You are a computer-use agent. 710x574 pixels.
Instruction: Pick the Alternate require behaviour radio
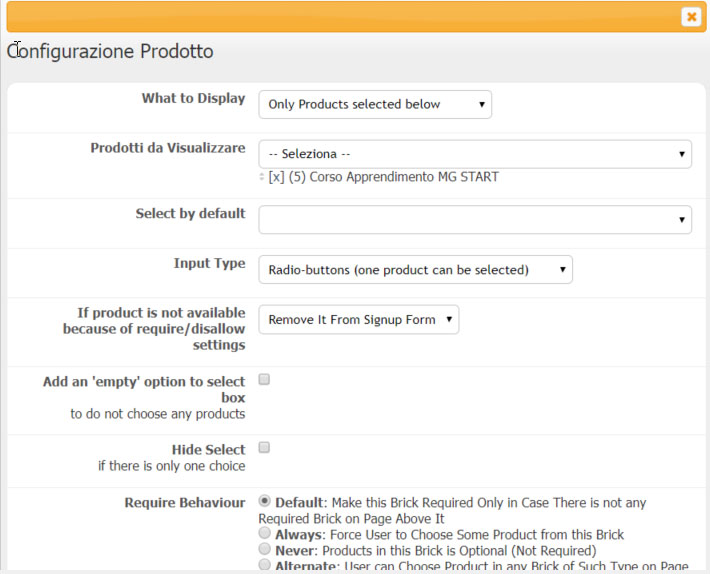pyautogui.click(x=265, y=565)
